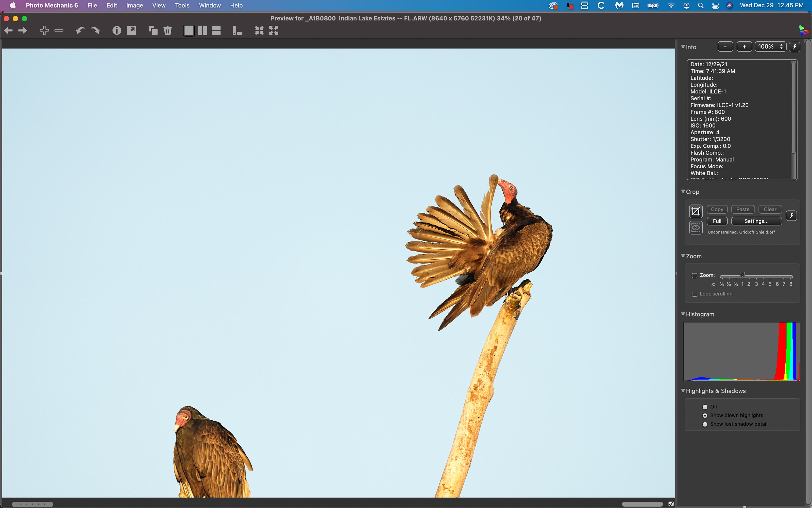The width and height of the screenshot is (812, 508).
Task: Activate the crop tool icon
Action: coord(696,211)
